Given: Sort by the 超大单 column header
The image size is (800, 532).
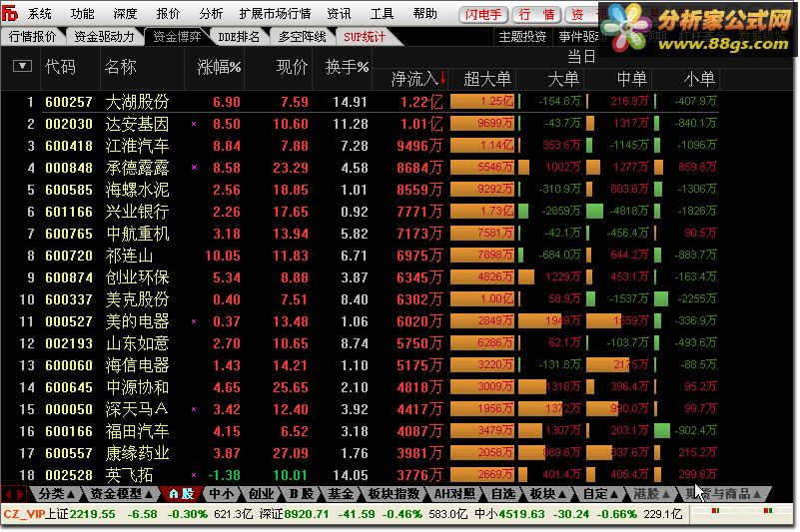Looking at the screenshot, I should coord(486,79).
